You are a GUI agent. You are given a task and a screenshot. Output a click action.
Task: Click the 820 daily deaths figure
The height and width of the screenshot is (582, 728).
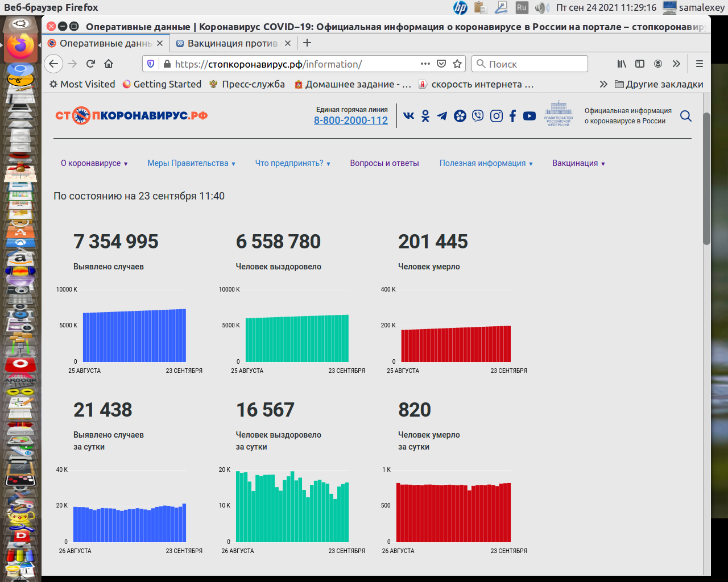point(415,410)
